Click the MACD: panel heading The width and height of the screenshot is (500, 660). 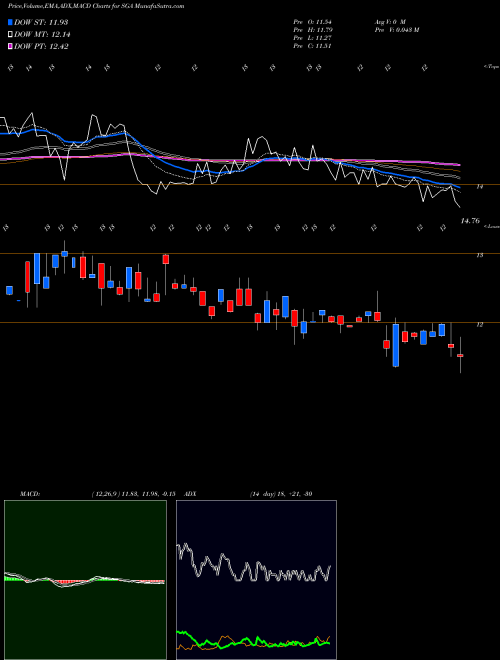(x=30, y=494)
